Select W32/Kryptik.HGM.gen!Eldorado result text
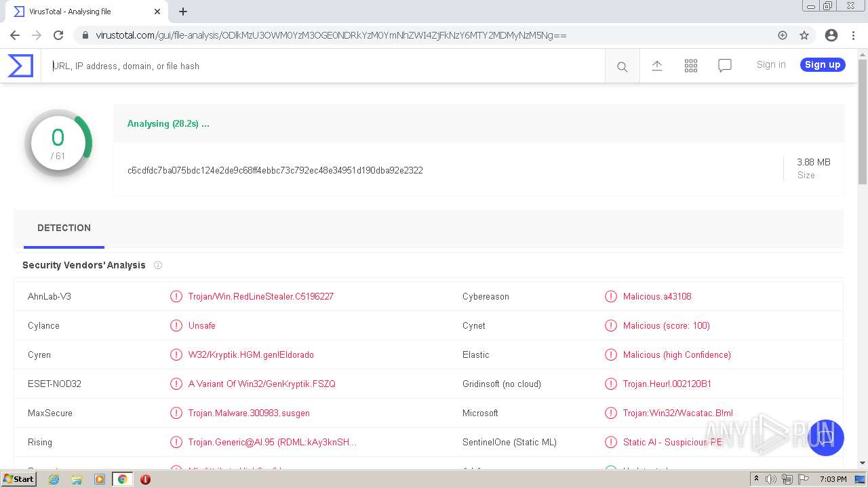 pyautogui.click(x=251, y=354)
